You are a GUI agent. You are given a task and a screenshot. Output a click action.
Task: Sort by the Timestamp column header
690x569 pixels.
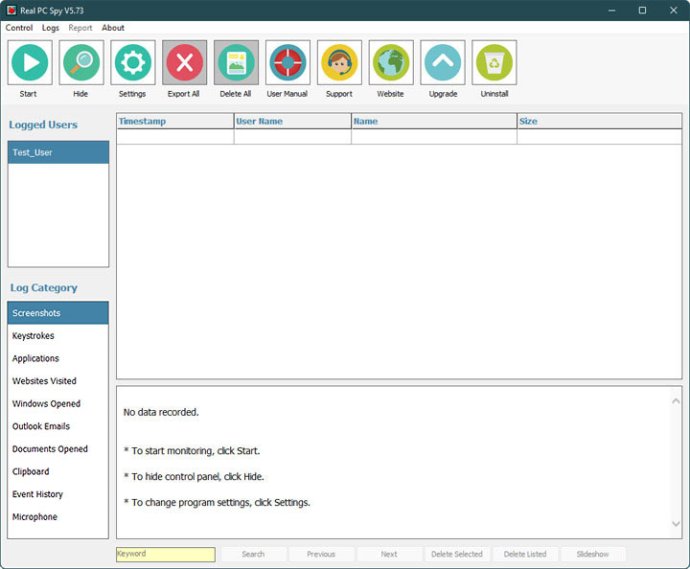(175, 121)
